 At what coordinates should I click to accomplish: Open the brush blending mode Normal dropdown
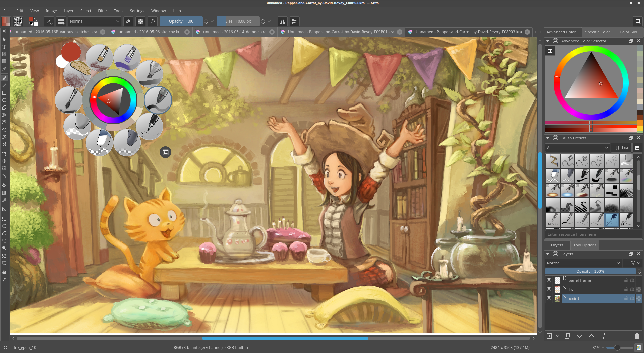[x=94, y=21]
